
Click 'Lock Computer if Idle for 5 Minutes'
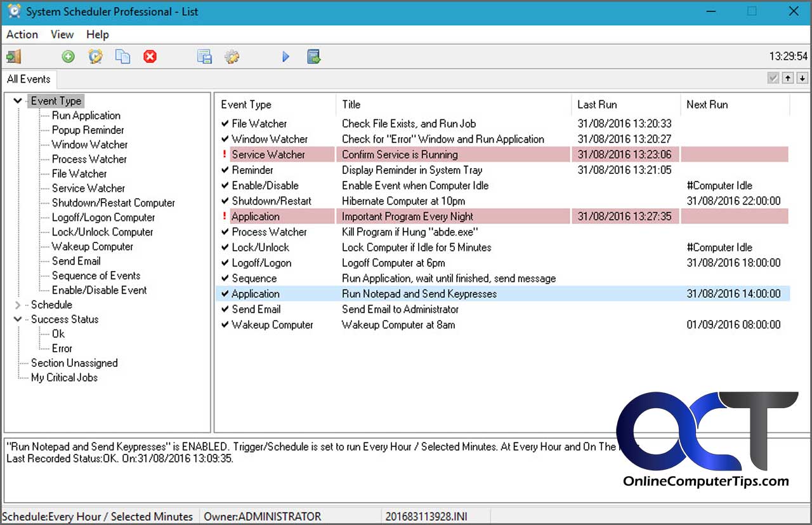pos(416,248)
